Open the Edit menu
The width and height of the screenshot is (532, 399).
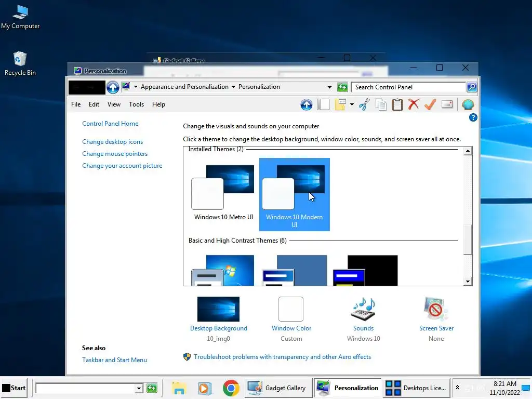coord(94,104)
